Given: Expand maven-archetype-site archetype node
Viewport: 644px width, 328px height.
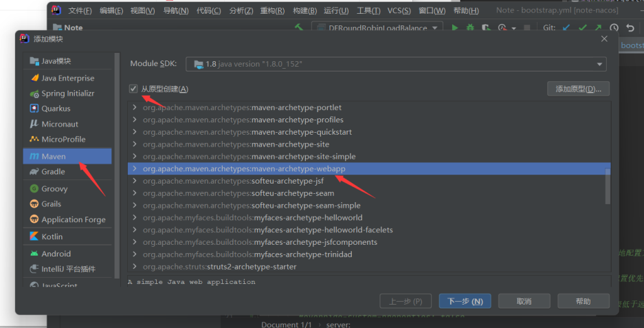Looking at the screenshot, I should 135,144.
